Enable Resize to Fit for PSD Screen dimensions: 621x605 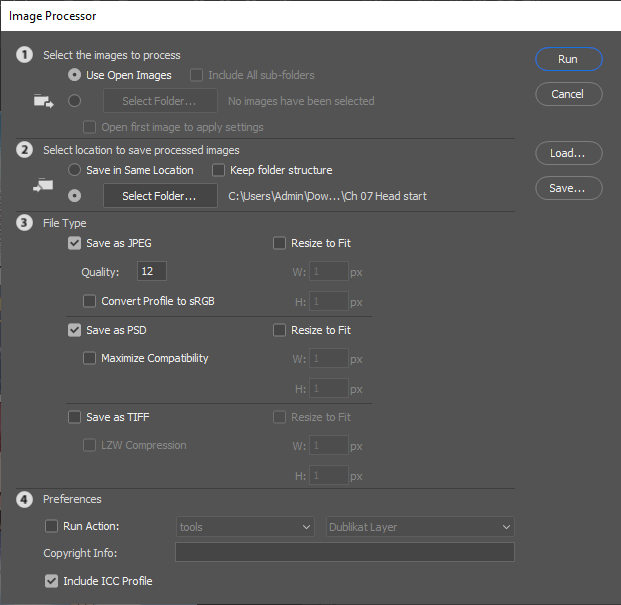[x=280, y=330]
